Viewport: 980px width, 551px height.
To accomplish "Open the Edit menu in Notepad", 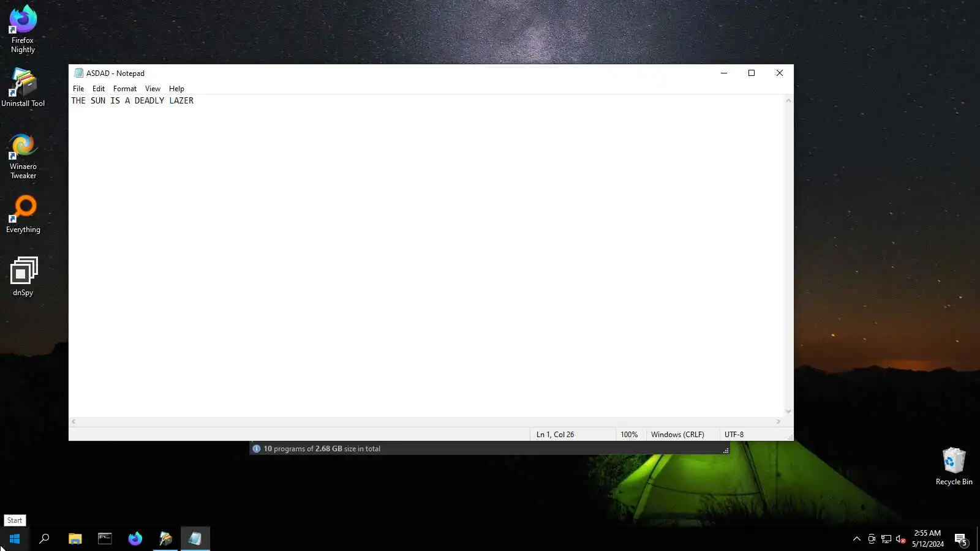I will pyautogui.click(x=99, y=89).
